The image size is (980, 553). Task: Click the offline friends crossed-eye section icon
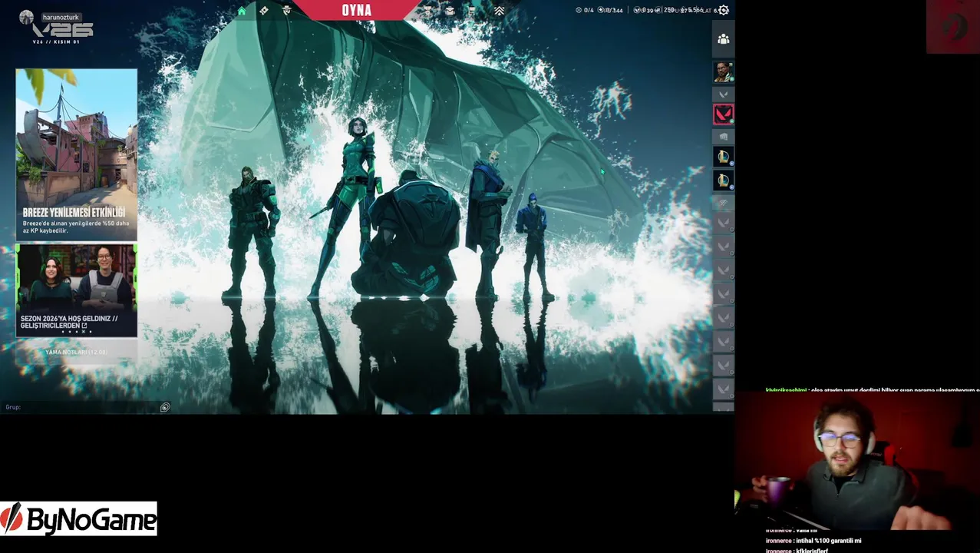(x=723, y=203)
